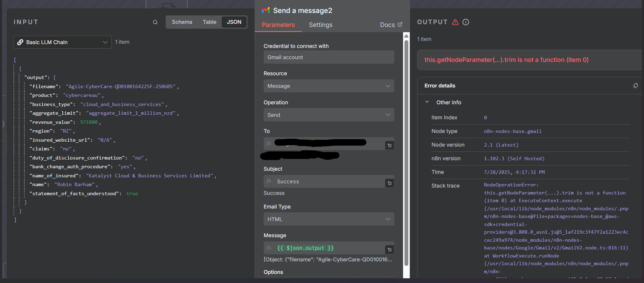
Task: Click the search icon in Input panel
Action: click(155, 22)
